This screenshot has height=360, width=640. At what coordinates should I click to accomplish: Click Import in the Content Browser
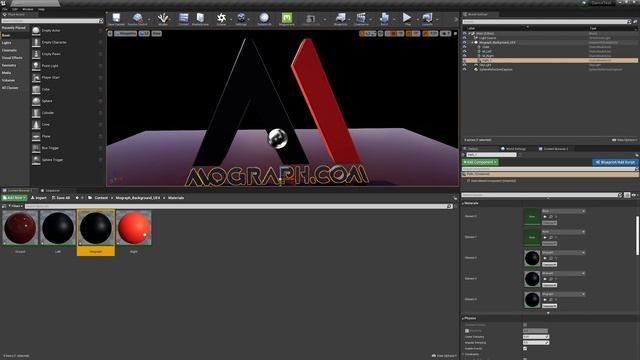click(39, 198)
